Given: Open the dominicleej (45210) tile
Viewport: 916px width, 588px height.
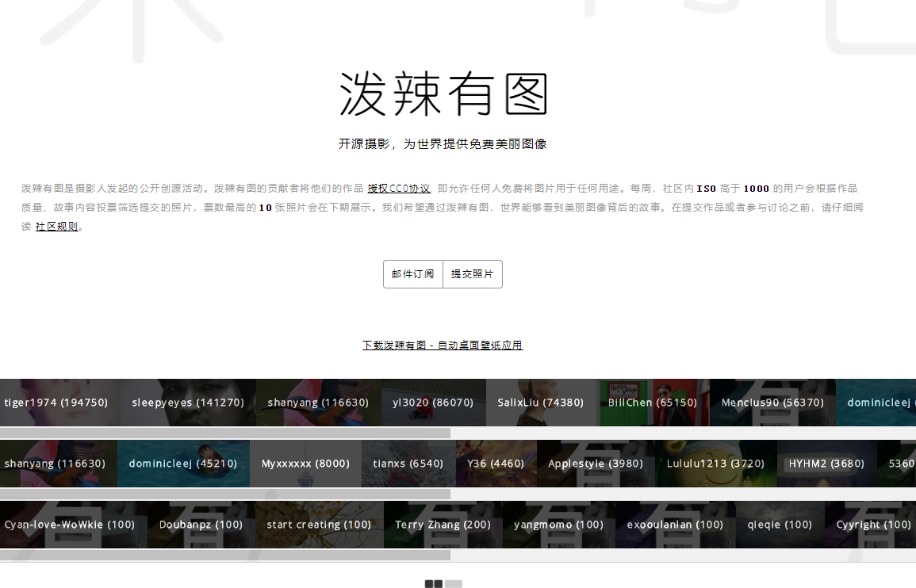Looking at the screenshot, I should click(183, 464).
